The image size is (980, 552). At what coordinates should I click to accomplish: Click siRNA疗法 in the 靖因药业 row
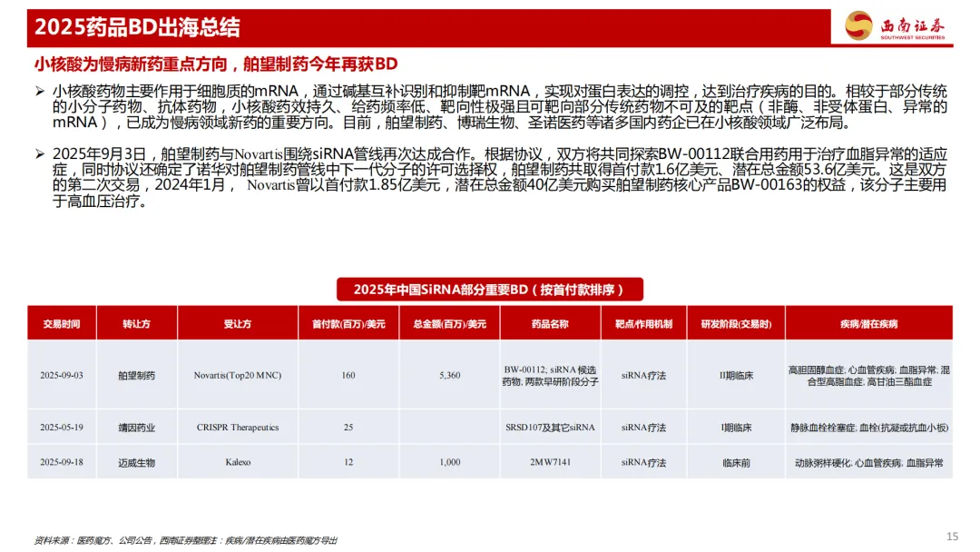click(x=643, y=427)
